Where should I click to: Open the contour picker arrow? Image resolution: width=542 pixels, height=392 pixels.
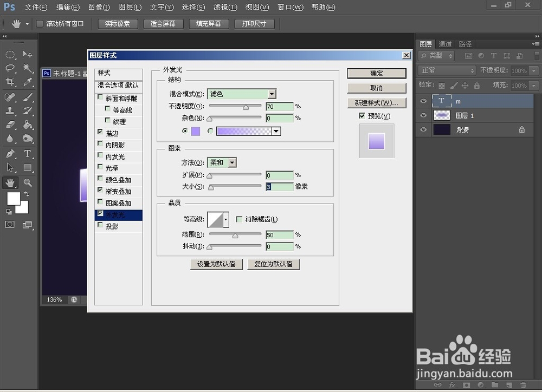click(226, 219)
